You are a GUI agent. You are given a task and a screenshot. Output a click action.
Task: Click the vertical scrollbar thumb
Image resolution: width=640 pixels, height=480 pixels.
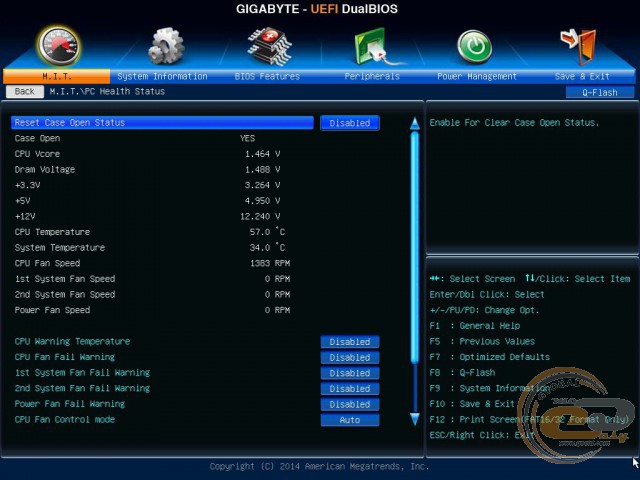pos(415,247)
